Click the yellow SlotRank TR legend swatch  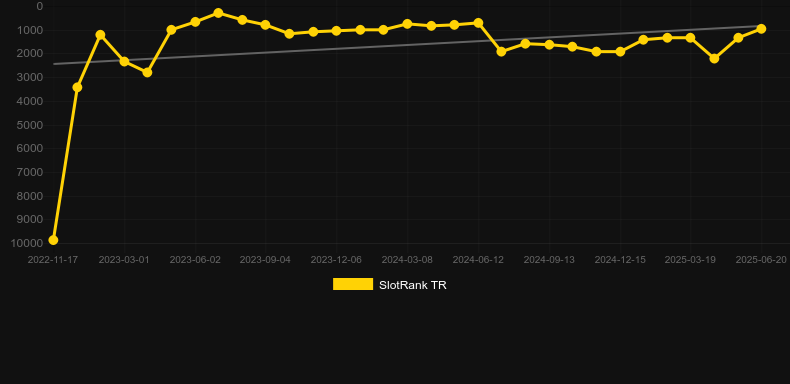353,284
